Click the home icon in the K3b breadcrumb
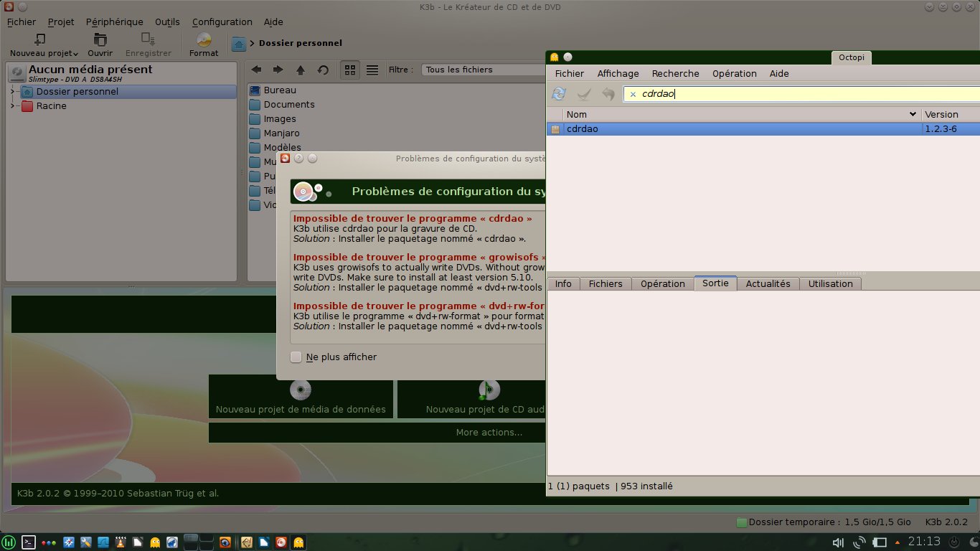The image size is (980, 551). (239, 44)
